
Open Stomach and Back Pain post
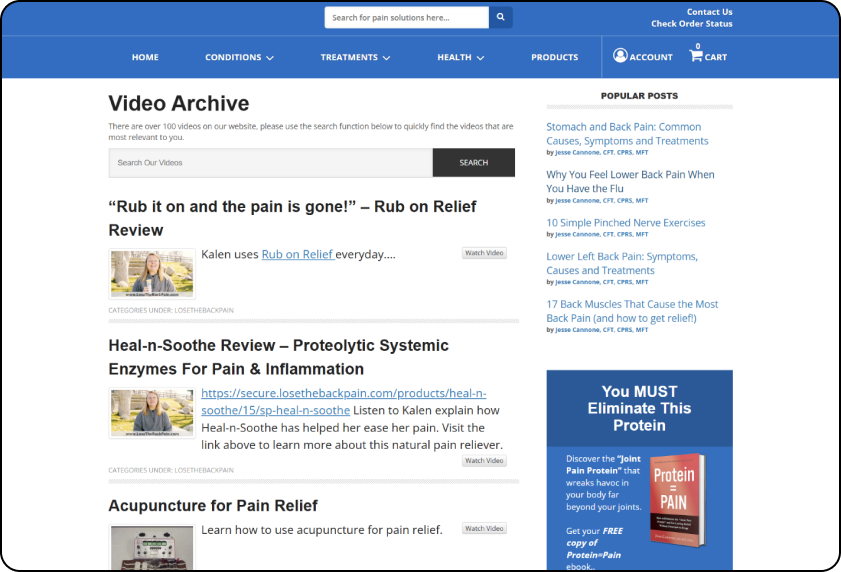627,134
